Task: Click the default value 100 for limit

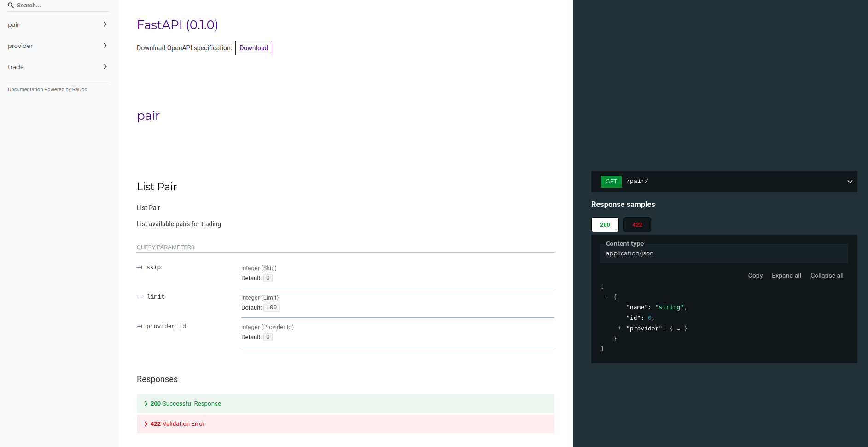Action: click(x=272, y=308)
